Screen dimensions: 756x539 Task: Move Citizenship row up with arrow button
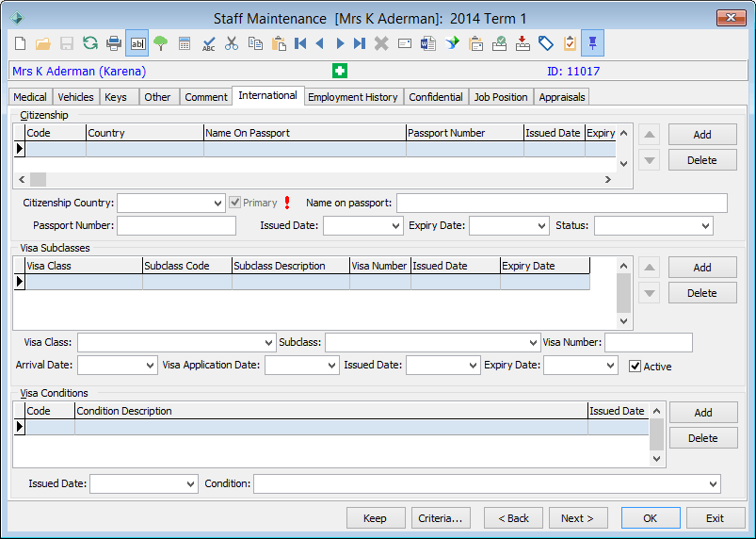point(650,135)
